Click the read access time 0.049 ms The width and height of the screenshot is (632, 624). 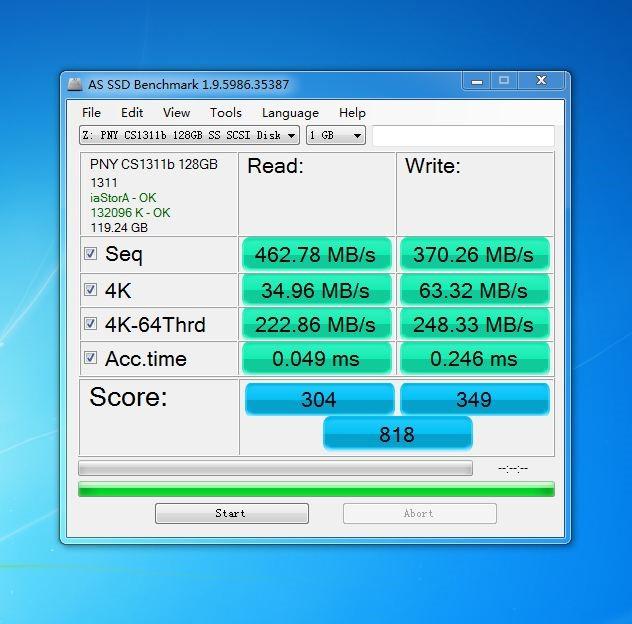coord(316,358)
